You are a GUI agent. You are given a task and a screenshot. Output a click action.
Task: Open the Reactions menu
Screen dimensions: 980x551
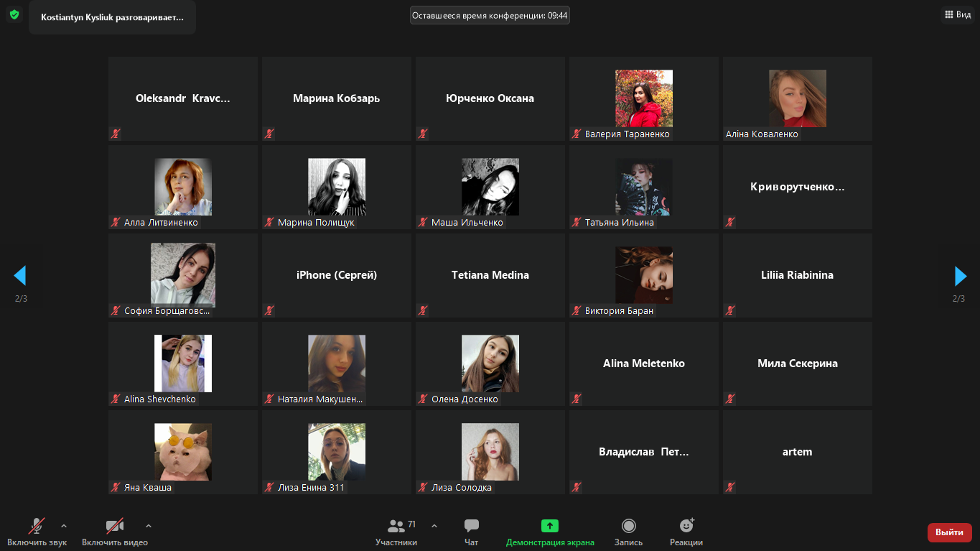[686, 532]
